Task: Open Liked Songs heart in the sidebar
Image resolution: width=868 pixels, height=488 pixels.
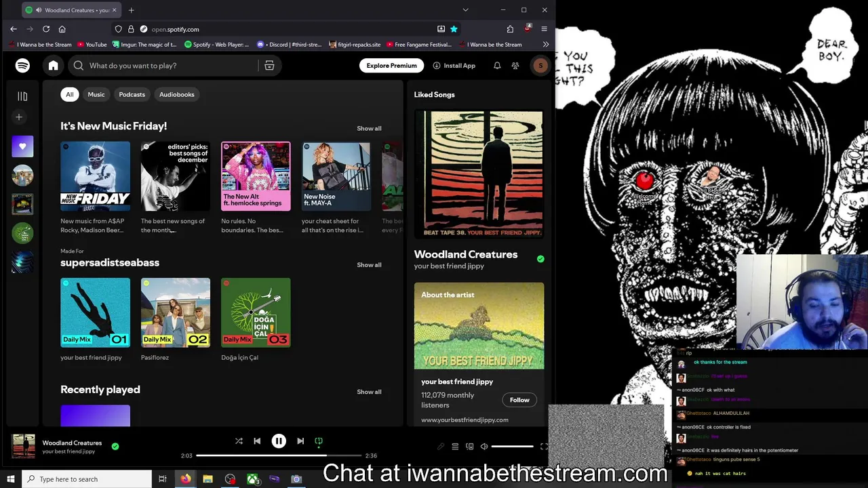Action: tap(22, 146)
